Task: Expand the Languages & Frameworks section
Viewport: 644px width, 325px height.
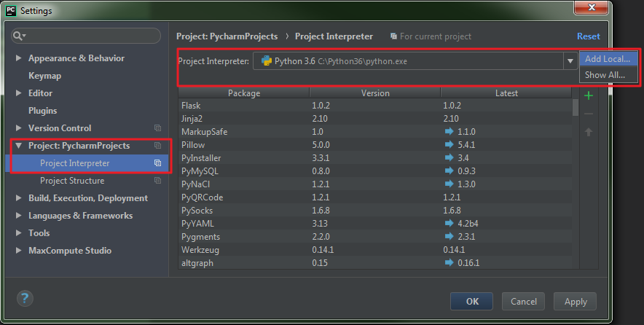Action: tap(18, 215)
